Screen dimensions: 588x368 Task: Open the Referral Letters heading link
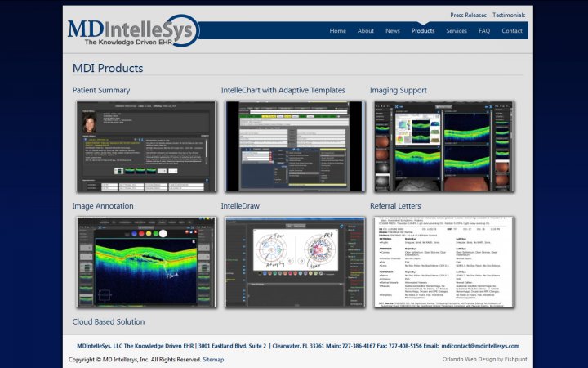point(395,206)
